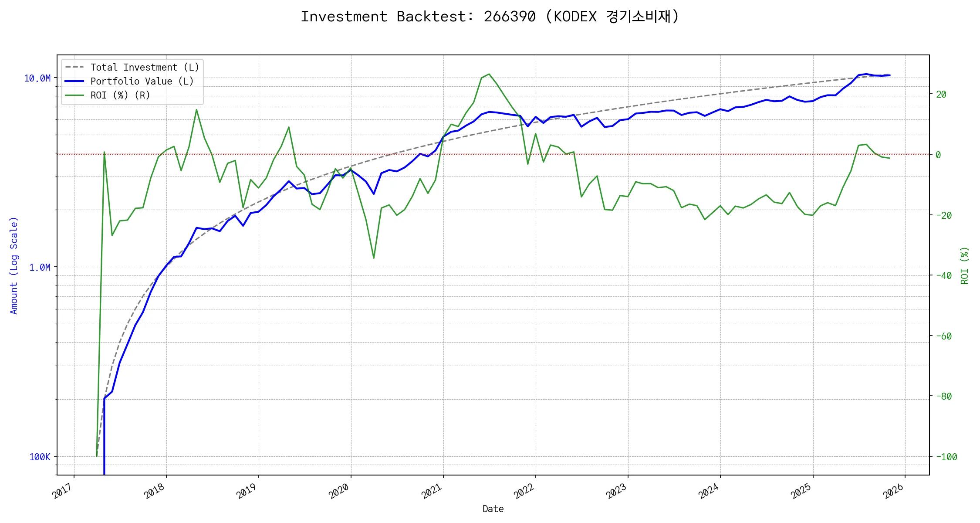Screen dimensions: 980x523
Task: Click the 1.0M left axis tick label
Action: coord(40,268)
